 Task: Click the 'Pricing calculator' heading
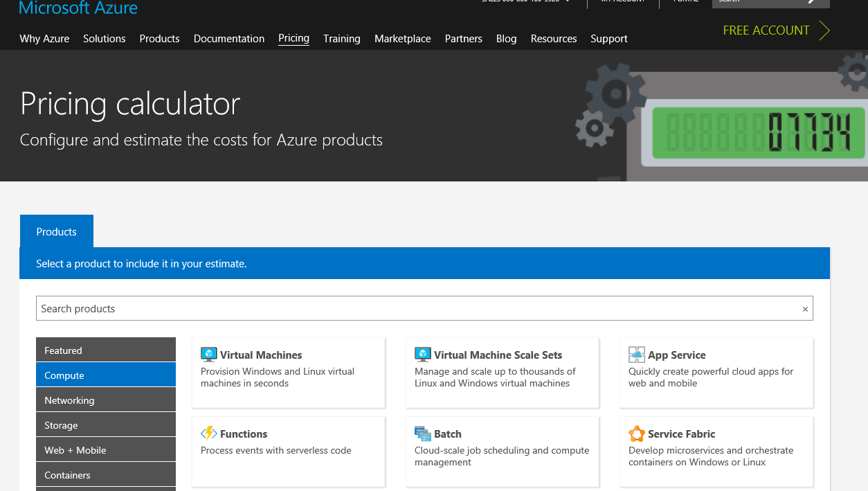pyautogui.click(x=130, y=104)
